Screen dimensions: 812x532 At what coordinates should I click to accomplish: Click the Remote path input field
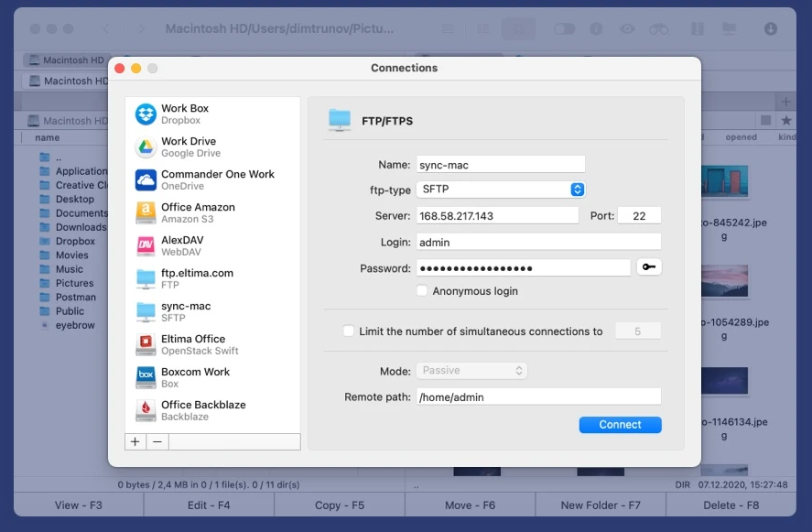(x=537, y=396)
